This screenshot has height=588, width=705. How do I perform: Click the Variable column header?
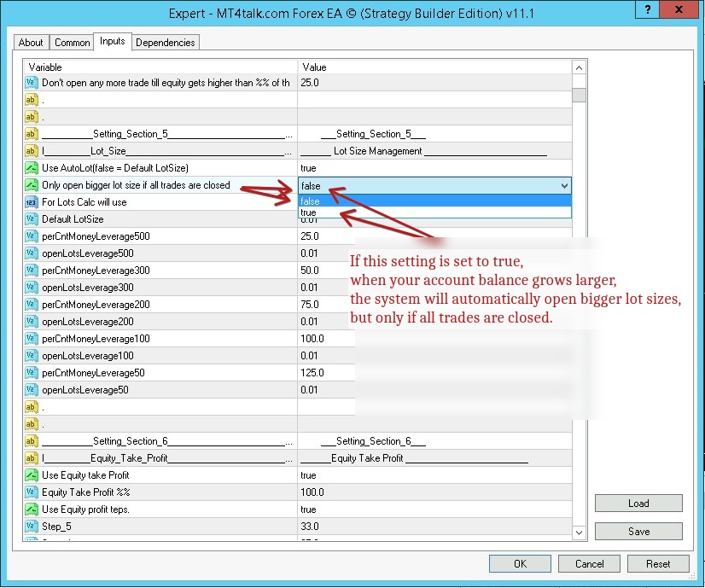[160, 67]
